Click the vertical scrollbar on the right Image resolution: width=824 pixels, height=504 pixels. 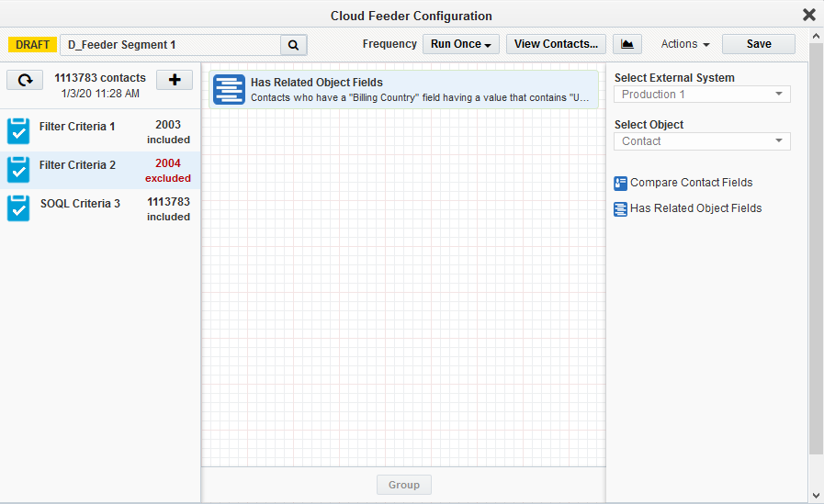816,248
